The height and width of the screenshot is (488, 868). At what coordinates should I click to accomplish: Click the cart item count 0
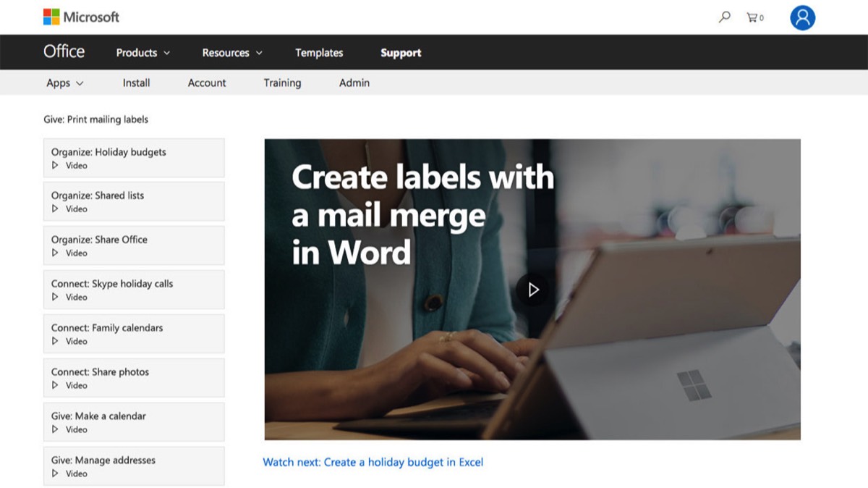(x=761, y=18)
